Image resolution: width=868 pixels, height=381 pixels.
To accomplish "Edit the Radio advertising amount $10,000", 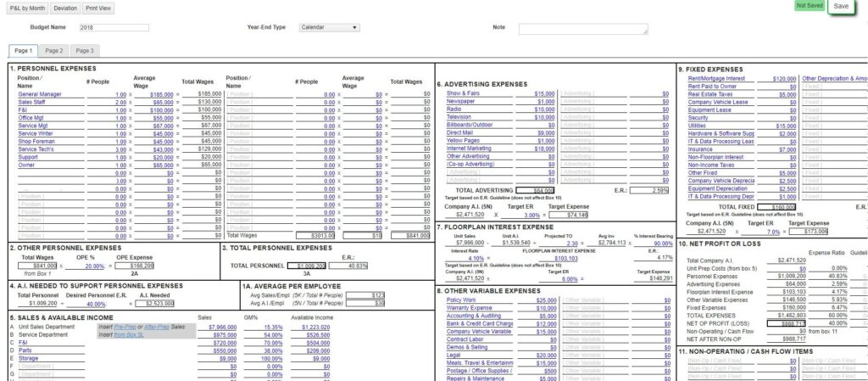I will pyautogui.click(x=536, y=109).
